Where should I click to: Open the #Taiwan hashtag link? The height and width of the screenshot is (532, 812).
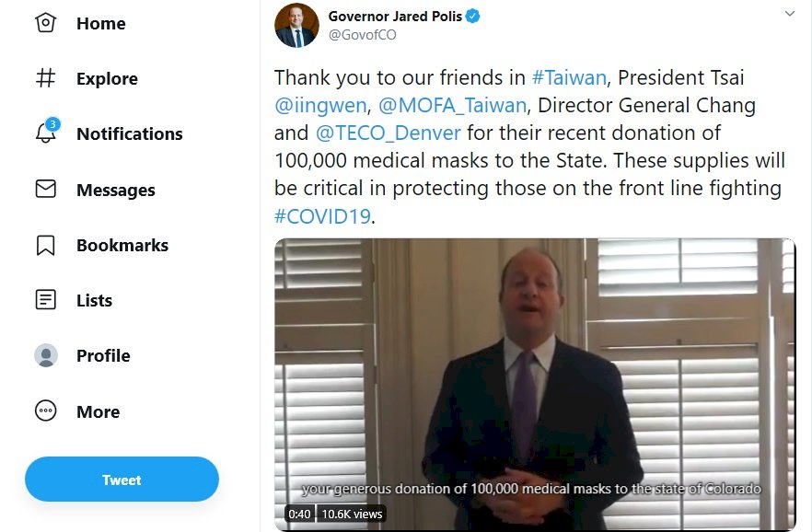pyautogui.click(x=569, y=77)
